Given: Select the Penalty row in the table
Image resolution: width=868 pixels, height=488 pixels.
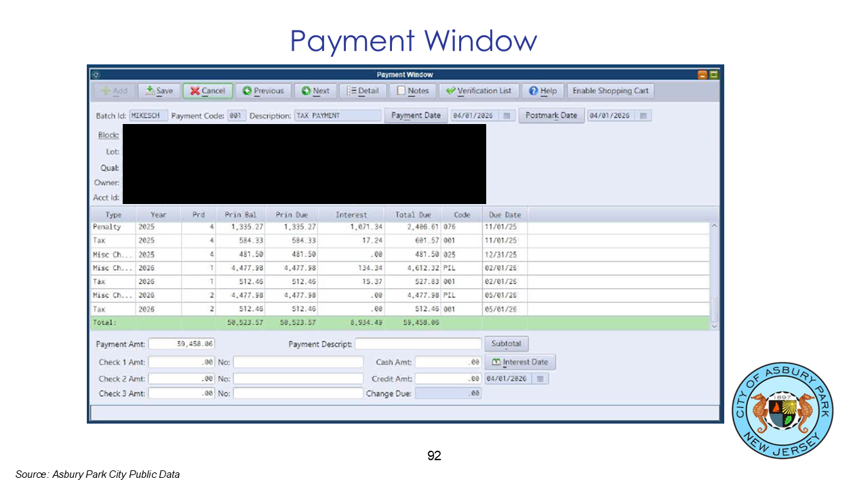Looking at the screenshot, I should coord(400,227).
